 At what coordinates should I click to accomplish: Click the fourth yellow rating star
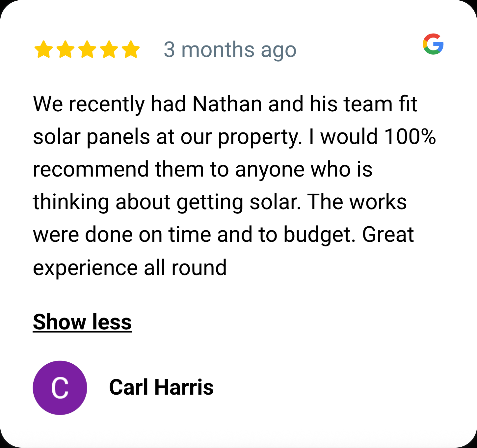[109, 49]
